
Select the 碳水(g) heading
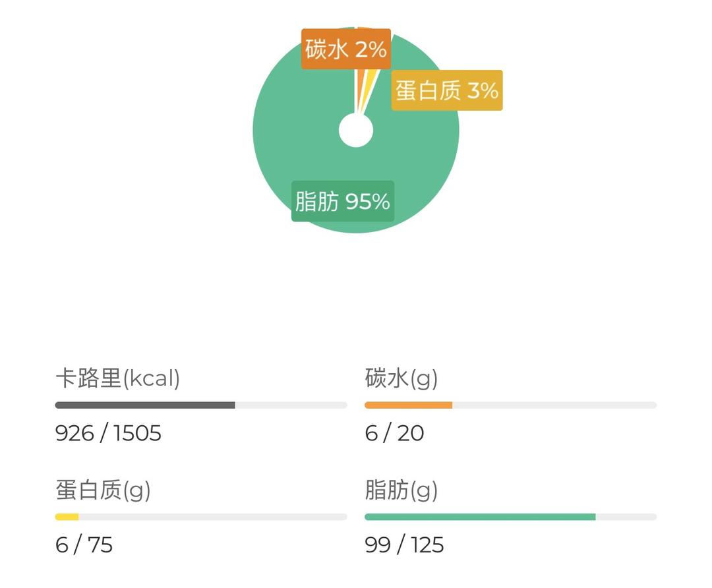(402, 378)
